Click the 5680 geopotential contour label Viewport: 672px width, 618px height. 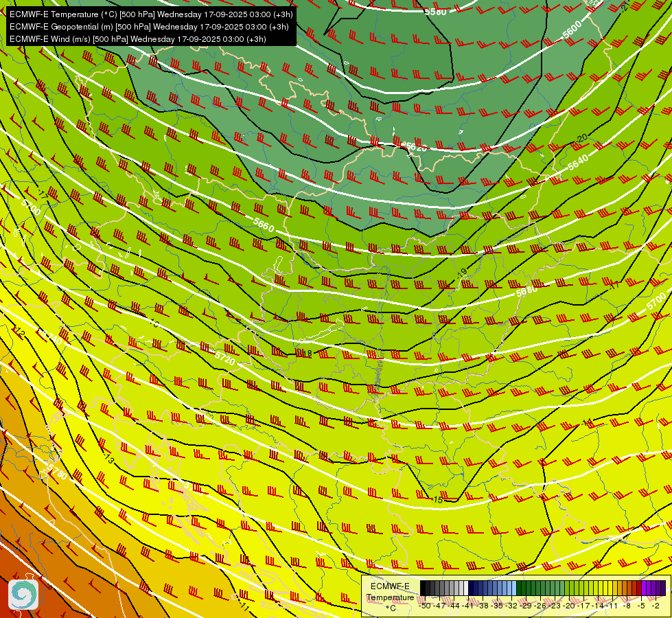pos(526,291)
